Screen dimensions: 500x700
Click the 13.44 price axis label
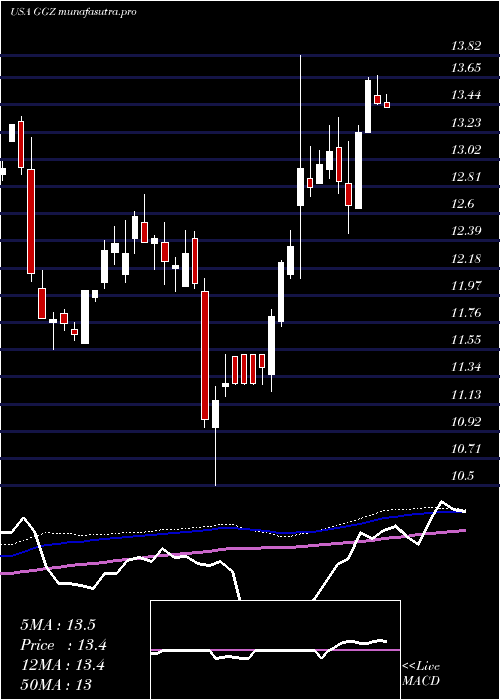[x=466, y=95]
